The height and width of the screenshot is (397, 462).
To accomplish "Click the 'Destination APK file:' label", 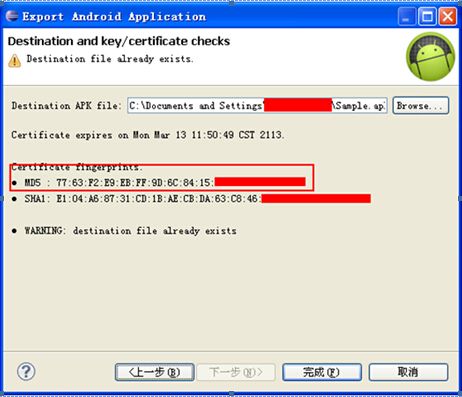I will point(67,106).
